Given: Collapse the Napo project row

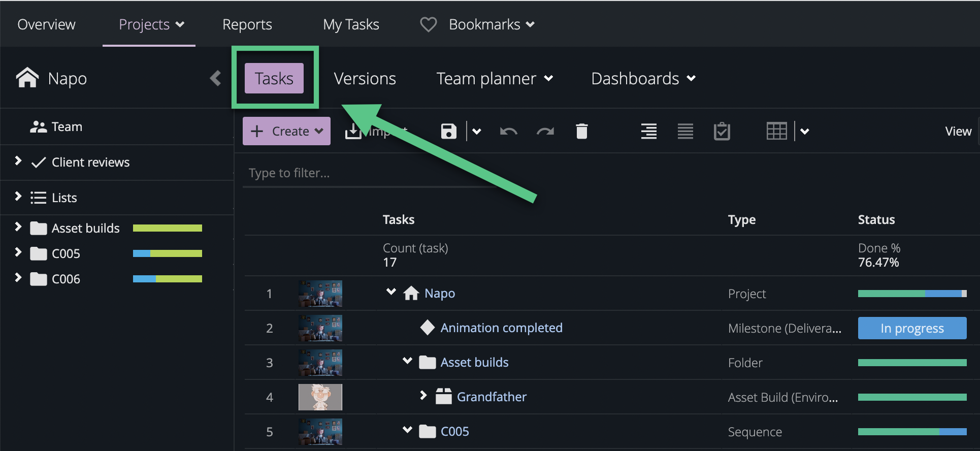Looking at the screenshot, I should pyautogui.click(x=391, y=292).
